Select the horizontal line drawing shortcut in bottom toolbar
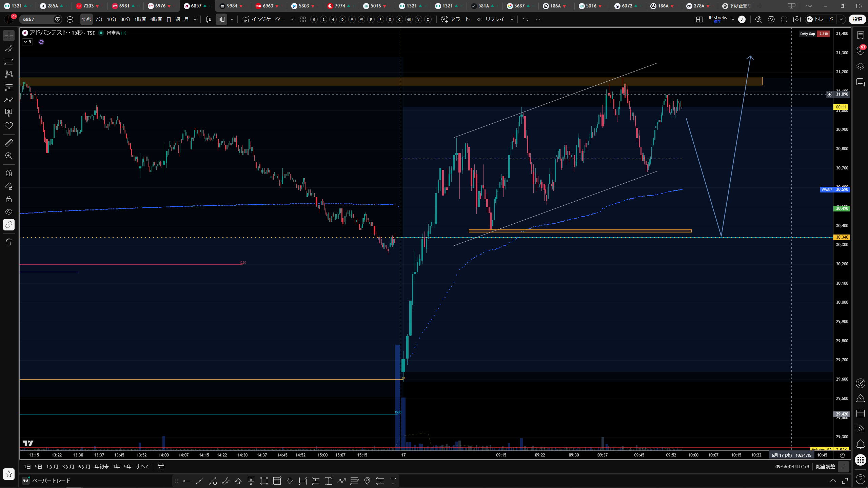Viewport: 868px width, 488px height. (x=187, y=481)
